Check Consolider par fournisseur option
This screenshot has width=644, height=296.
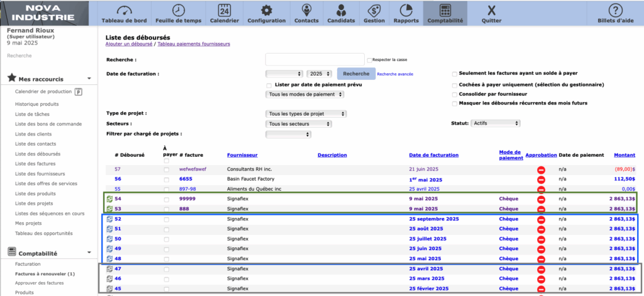(455, 94)
